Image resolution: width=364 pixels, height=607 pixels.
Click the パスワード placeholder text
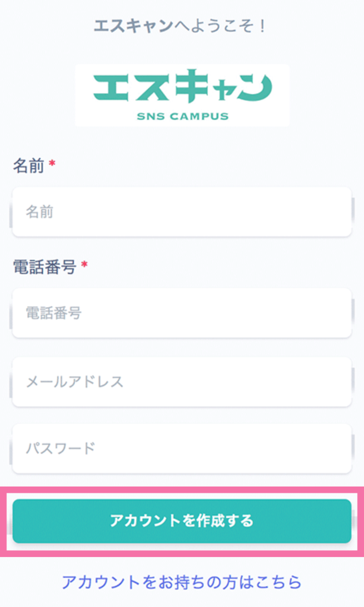pos(61,448)
